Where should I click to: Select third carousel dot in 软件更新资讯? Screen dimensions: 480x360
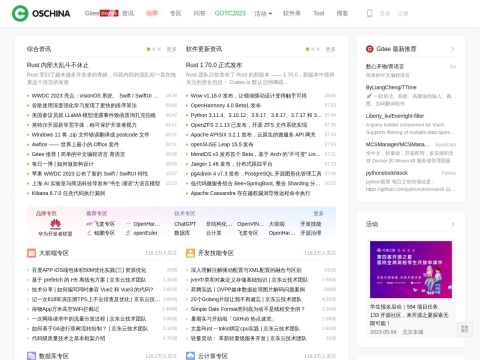point(318,49)
